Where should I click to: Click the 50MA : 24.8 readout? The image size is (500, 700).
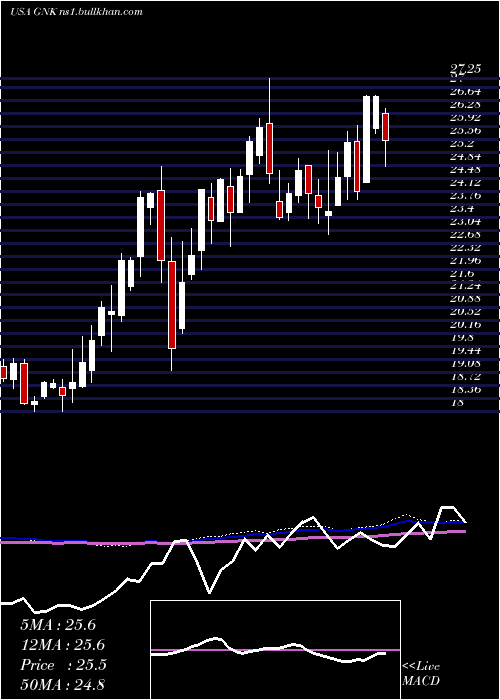click(63, 684)
